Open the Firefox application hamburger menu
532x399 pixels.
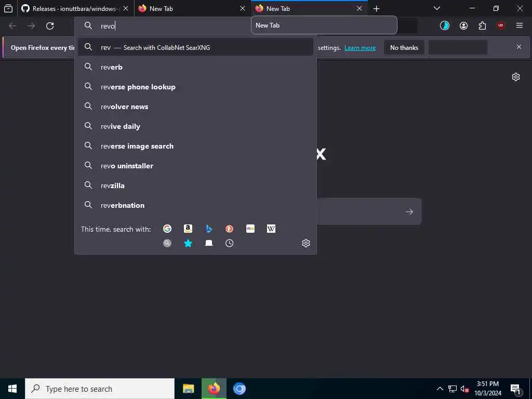[x=520, y=26]
